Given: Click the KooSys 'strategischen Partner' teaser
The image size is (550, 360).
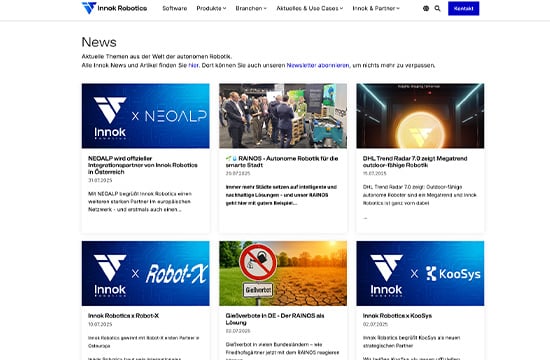Looking at the screenshot, I should coord(411,342).
